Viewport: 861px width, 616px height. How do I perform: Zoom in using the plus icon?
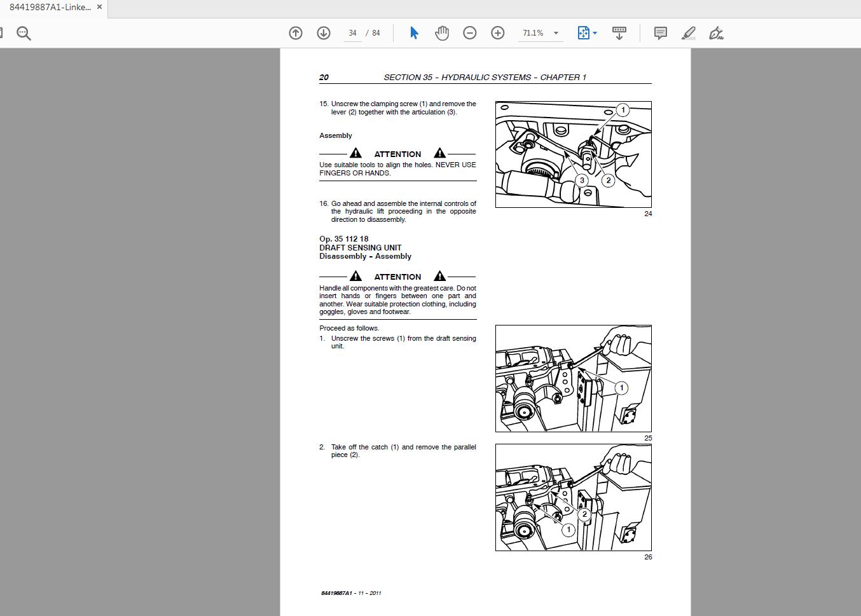[498, 32]
